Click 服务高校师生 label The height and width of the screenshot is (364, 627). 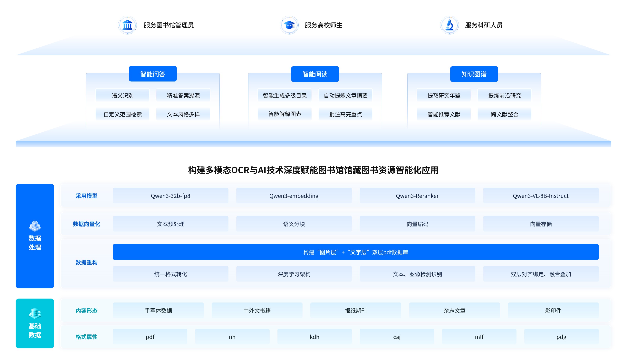point(323,25)
